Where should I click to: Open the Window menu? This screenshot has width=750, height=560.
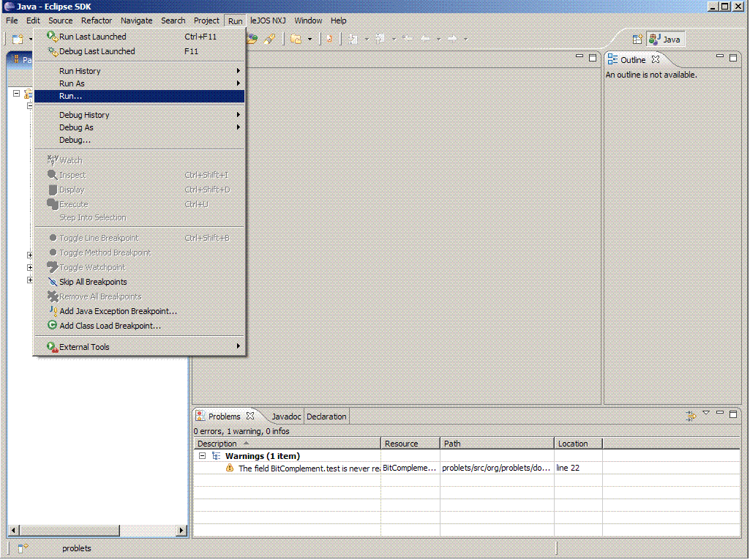point(308,20)
